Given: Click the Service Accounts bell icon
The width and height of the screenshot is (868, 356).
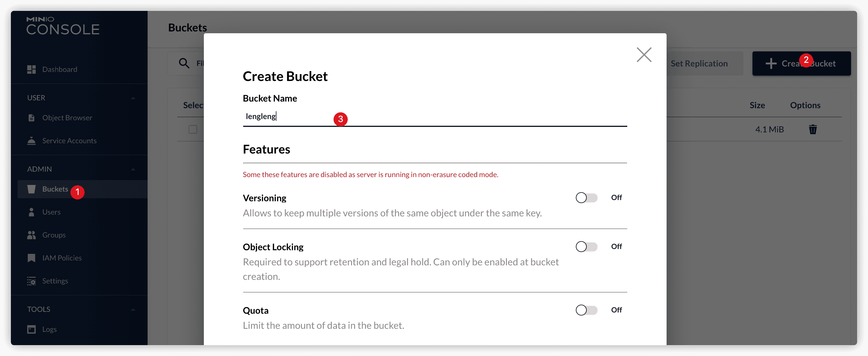Looking at the screenshot, I should click(31, 141).
